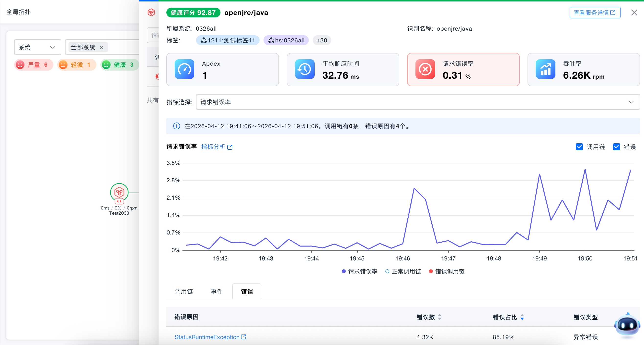This screenshot has width=644, height=345.
Task: Click the Test2030 topology node icon
Action: [x=119, y=192]
